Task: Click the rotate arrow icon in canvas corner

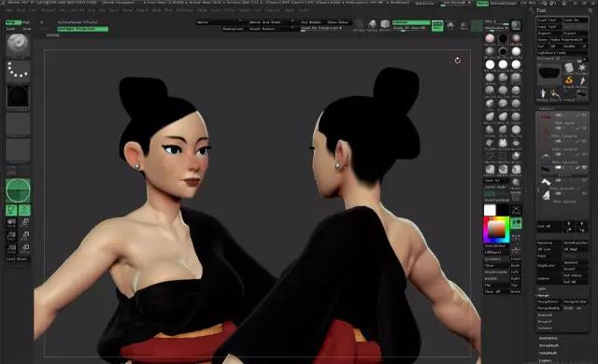Action: click(458, 60)
